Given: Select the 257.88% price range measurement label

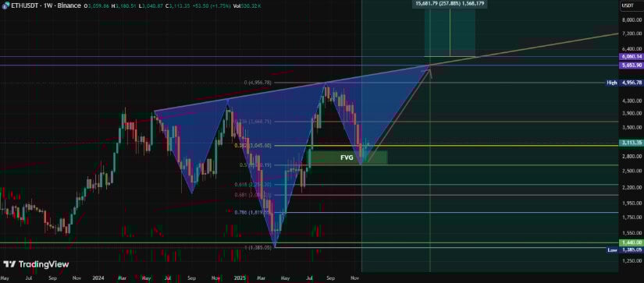Looking at the screenshot, I should (450, 3).
